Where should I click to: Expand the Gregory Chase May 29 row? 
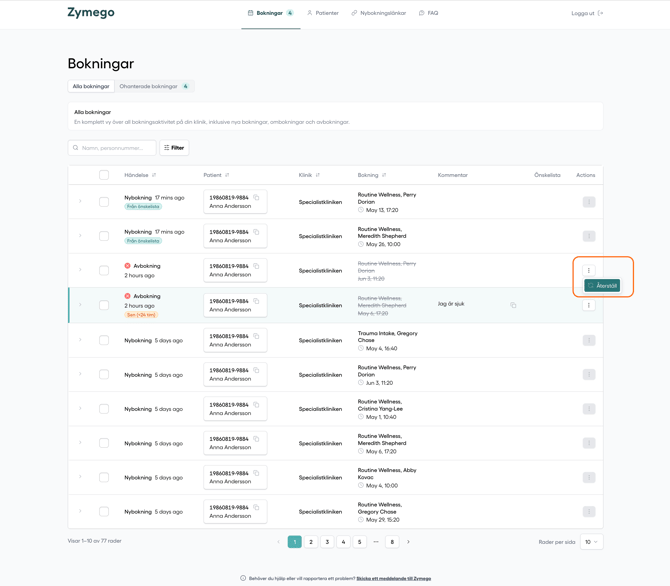[x=80, y=511]
